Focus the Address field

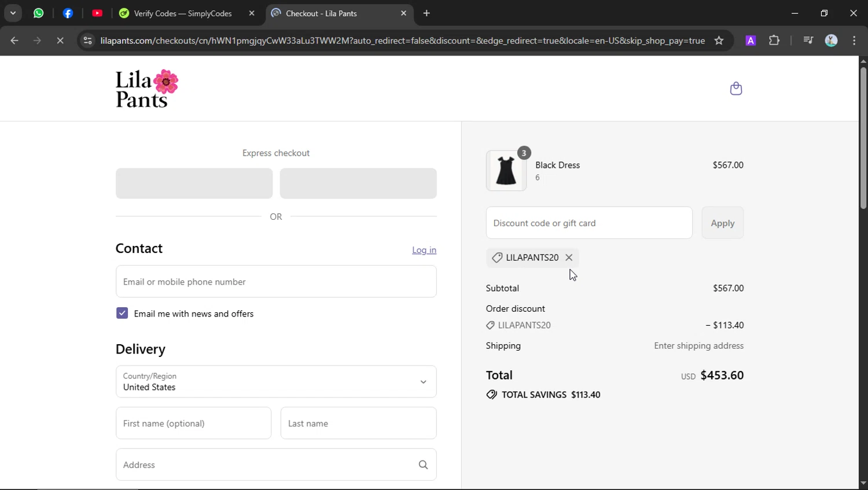pos(276,465)
